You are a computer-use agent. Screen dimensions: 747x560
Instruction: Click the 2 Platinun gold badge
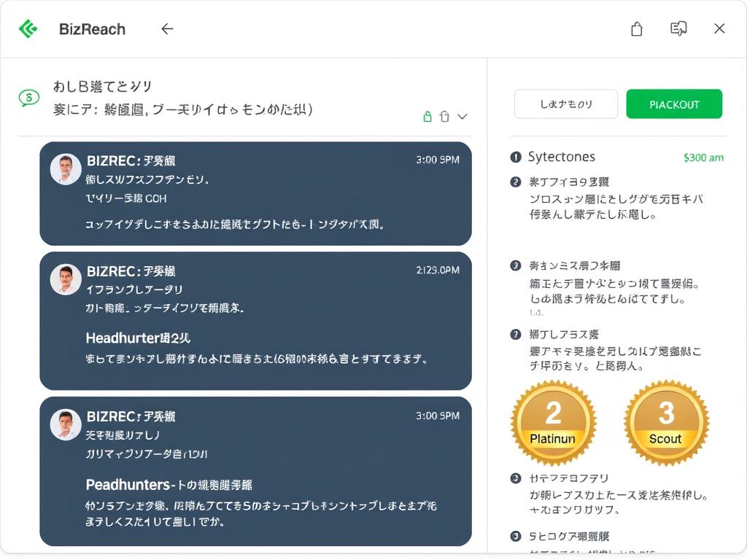pyautogui.click(x=553, y=423)
